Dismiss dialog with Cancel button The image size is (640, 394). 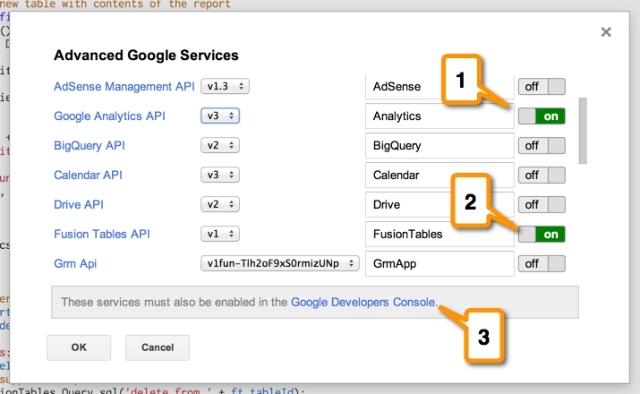pyautogui.click(x=158, y=347)
